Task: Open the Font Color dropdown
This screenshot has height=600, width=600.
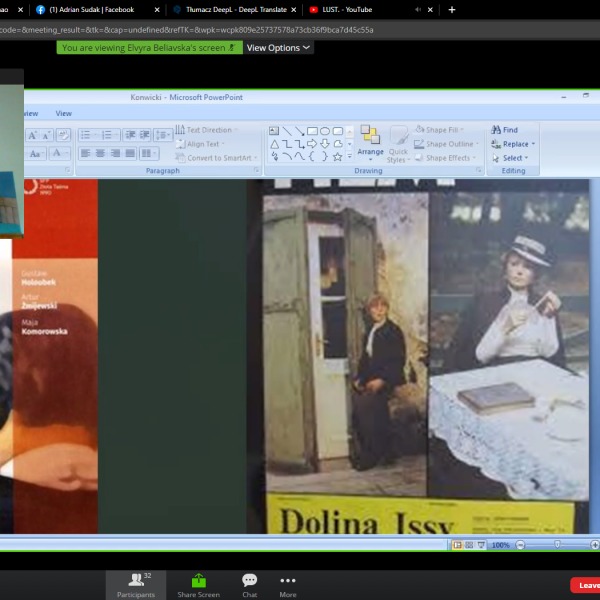Action: tap(59, 154)
